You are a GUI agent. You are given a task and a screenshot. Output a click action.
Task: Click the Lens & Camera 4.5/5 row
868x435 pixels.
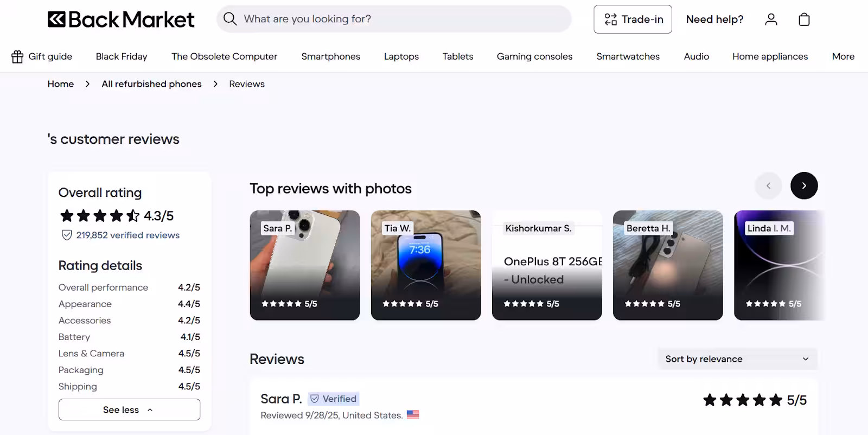[129, 354]
